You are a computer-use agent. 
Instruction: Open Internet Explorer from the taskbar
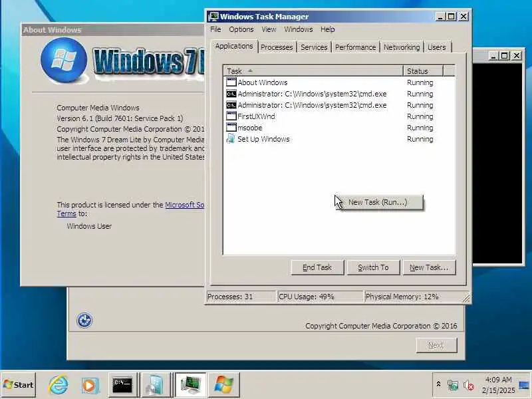point(59,385)
